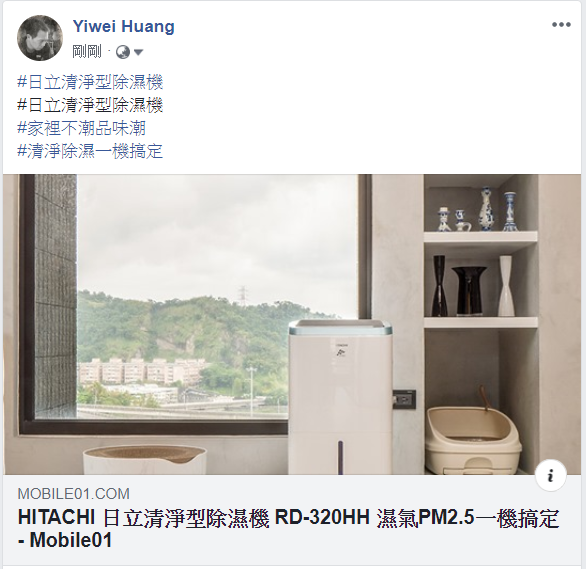The height and width of the screenshot is (569, 586).
Task: Expand the audience privacy dropdown arrow
Action: tap(138, 52)
